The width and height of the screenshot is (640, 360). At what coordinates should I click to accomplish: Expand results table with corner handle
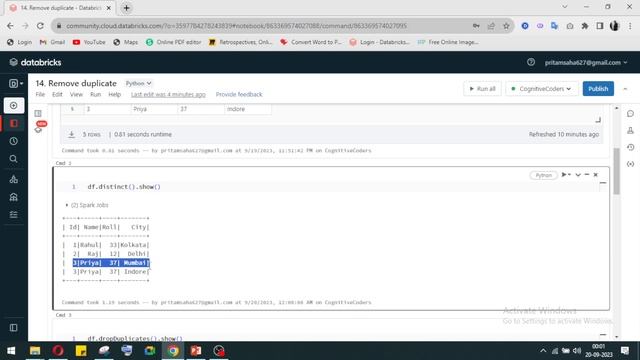598,120
